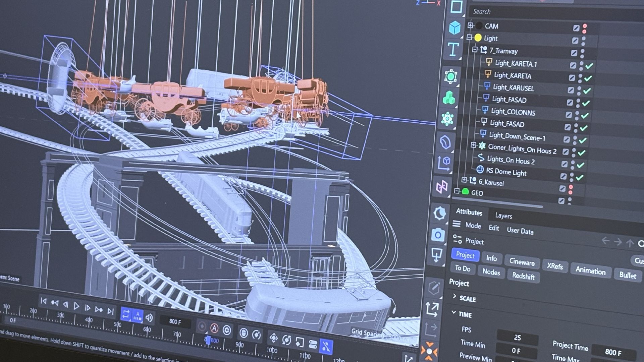Expand the 6_Karusel group

[464, 180]
